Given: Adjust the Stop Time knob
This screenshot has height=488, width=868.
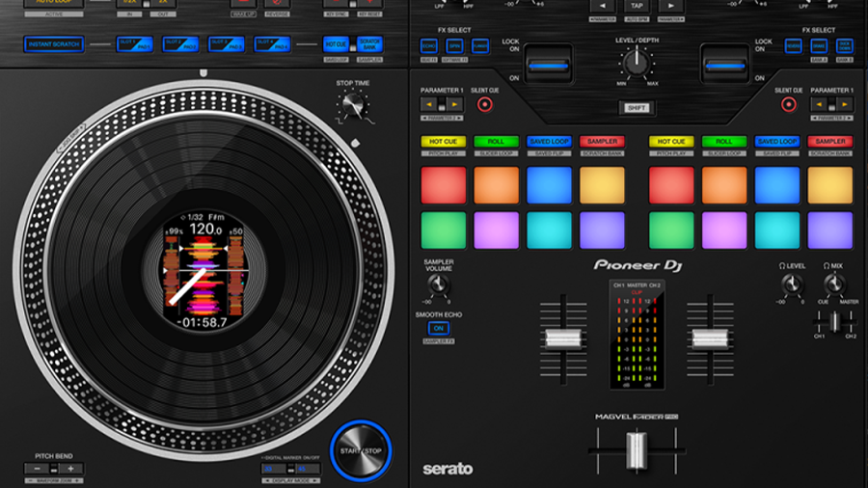Looking at the screenshot, I should click(x=353, y=104).
